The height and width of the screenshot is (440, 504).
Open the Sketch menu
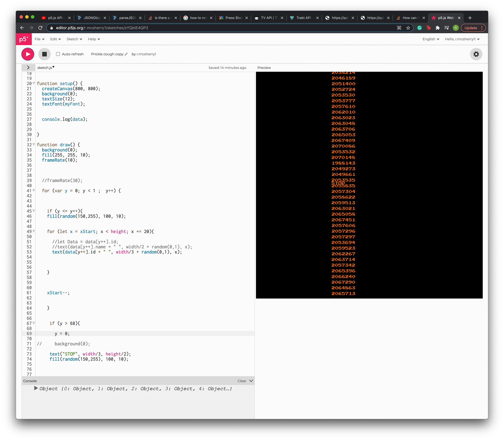click(x=74, y=39)
